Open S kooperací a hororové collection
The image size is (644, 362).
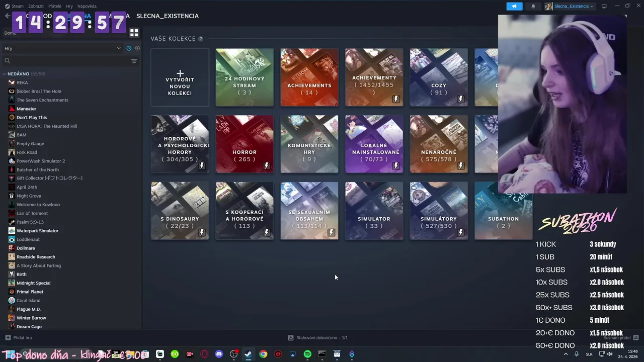point(245,211)
